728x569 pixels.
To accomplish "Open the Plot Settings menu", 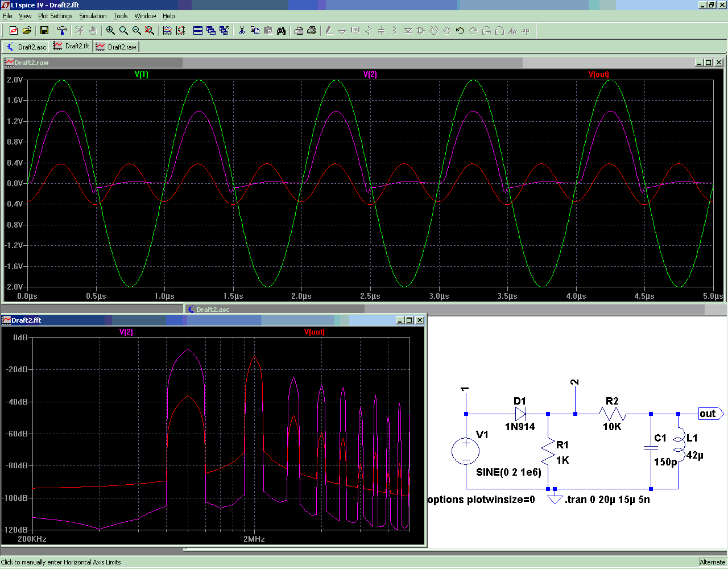I will point(55,16).
